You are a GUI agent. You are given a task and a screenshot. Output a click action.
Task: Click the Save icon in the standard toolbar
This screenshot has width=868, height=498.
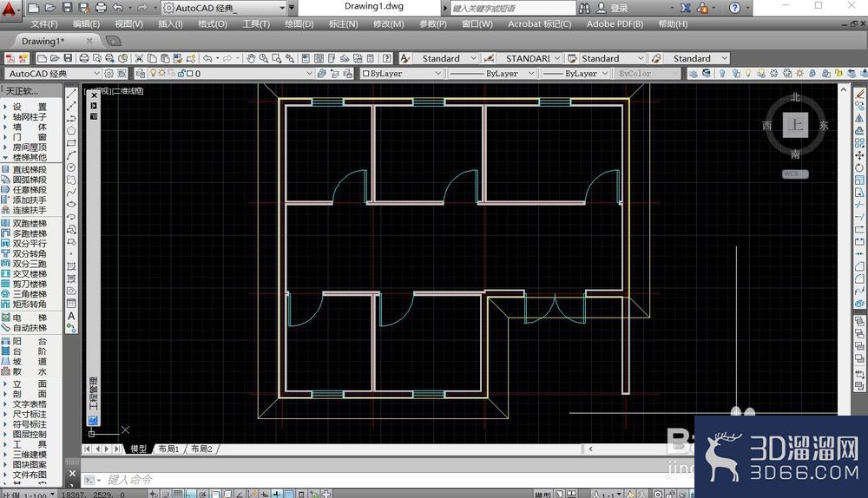[x=68, y=58]
